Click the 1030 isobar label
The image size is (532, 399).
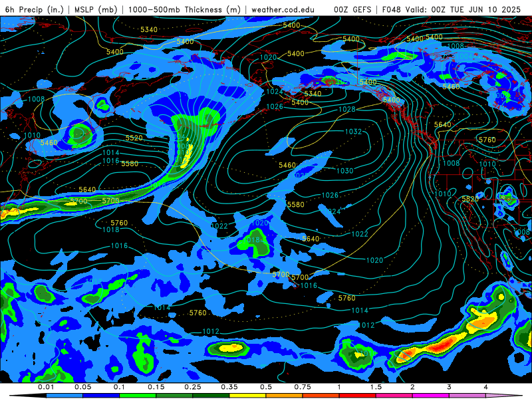(344, 171)
